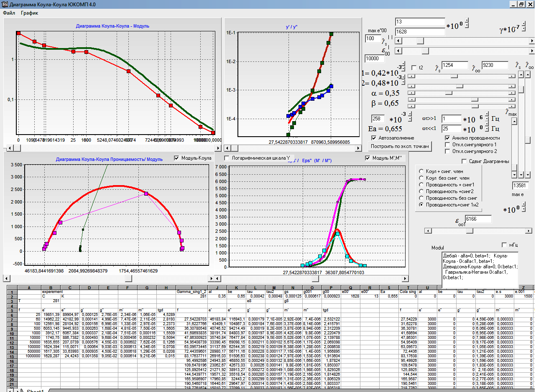The height and width of the screenshot is (392, 536).
Task: Enable Логарифмическая шкала Y
Action: coord(227,158)
